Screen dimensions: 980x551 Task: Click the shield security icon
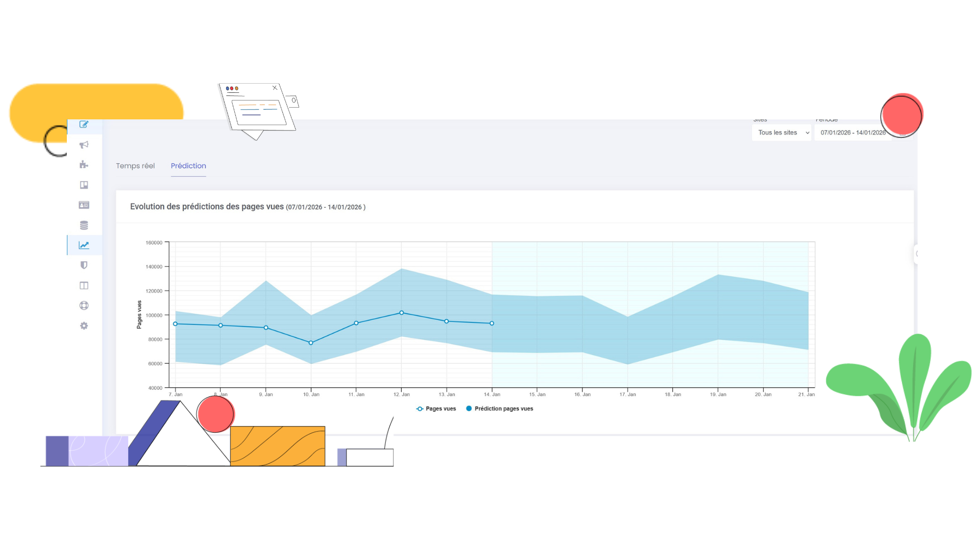84,265
